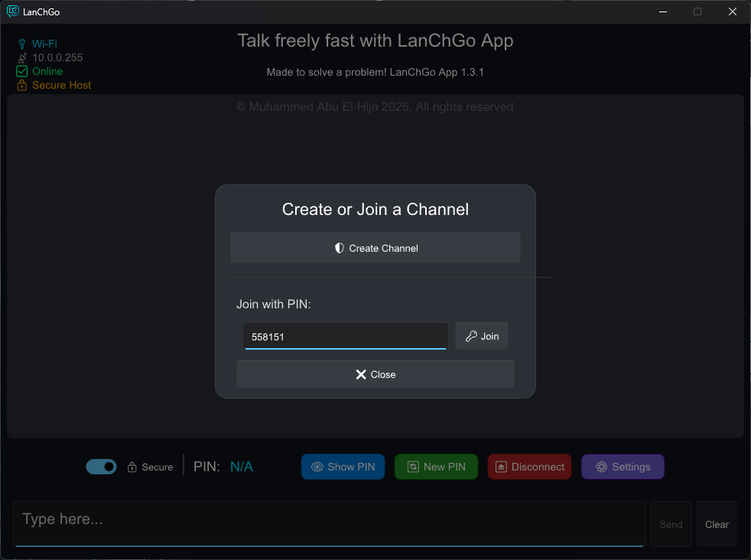
Task: Toggle the Secure mode switch
Action: (101, 467)
